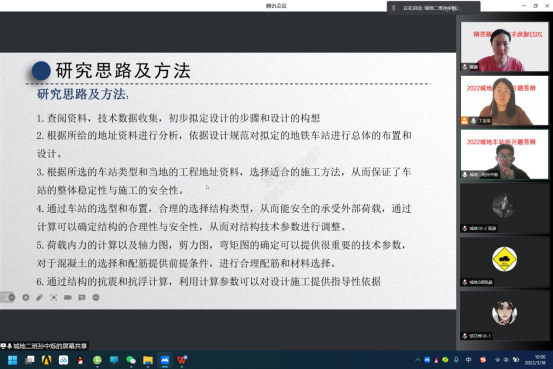The image size is (553, 369).
Task: Open the QQ penguin icon in the taskbar
Action: coord(80,360)
